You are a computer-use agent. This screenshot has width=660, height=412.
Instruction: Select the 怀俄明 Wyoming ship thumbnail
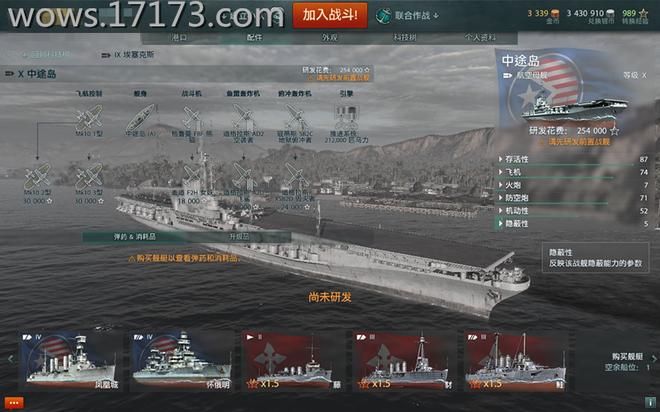[181, 361]
